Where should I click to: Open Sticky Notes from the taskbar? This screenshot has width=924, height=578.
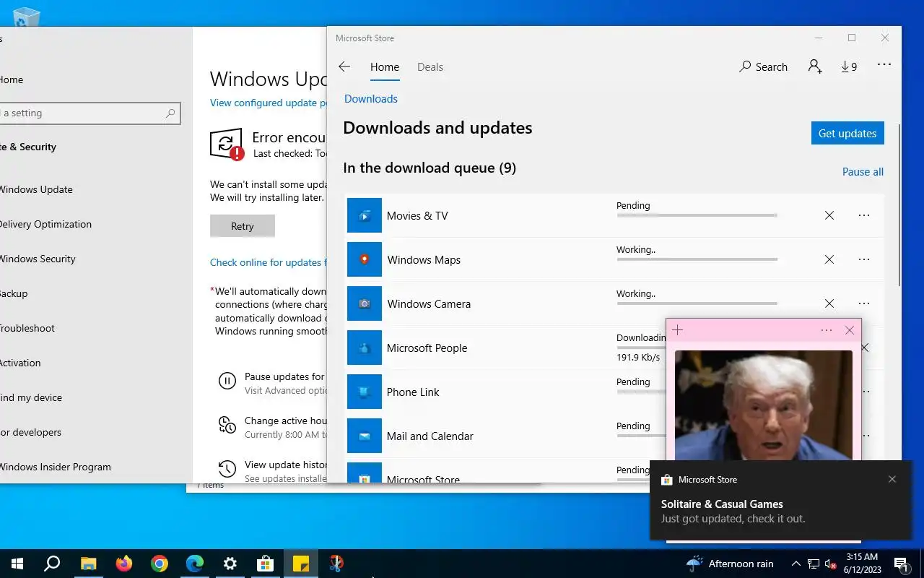301,564
